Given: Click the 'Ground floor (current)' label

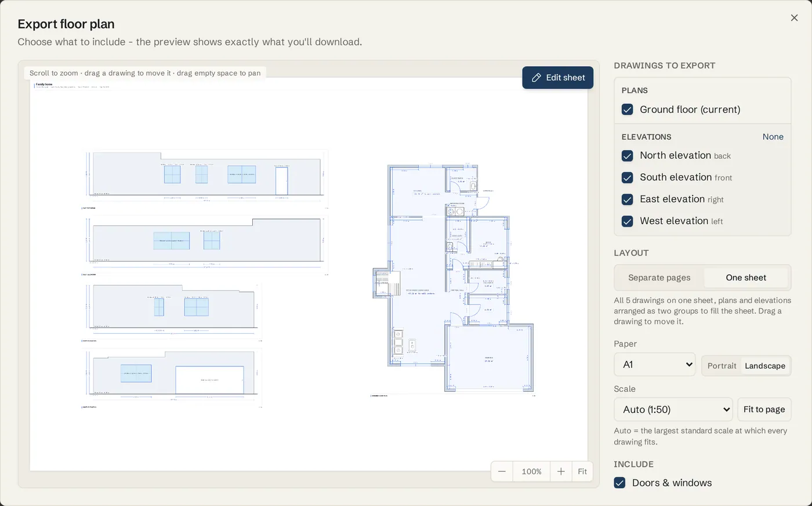Looking at the screenshot, I should tap(690, 110).
